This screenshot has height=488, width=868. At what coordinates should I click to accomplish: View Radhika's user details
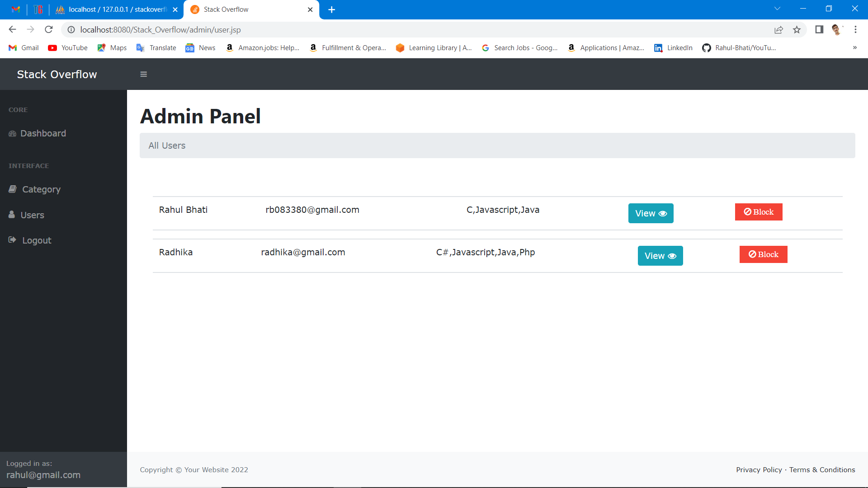(660, 256)
